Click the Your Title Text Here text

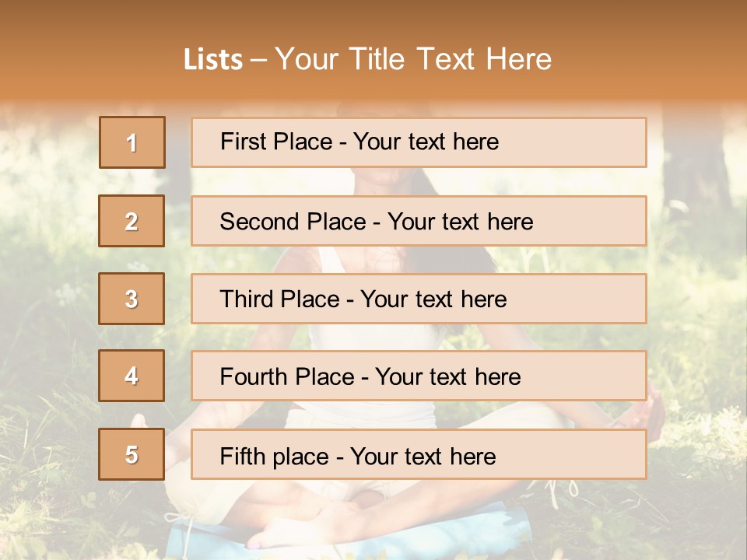click(x=413, y=60)
